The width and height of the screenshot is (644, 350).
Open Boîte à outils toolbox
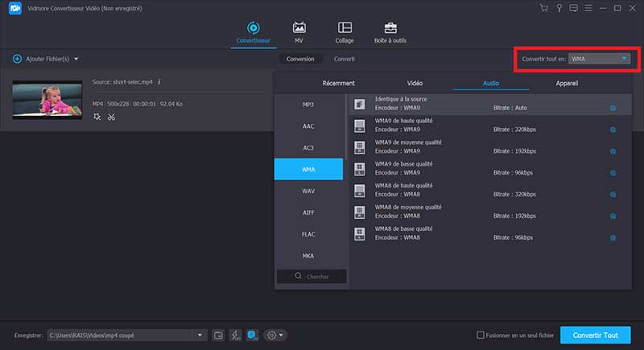coord(390,32)
